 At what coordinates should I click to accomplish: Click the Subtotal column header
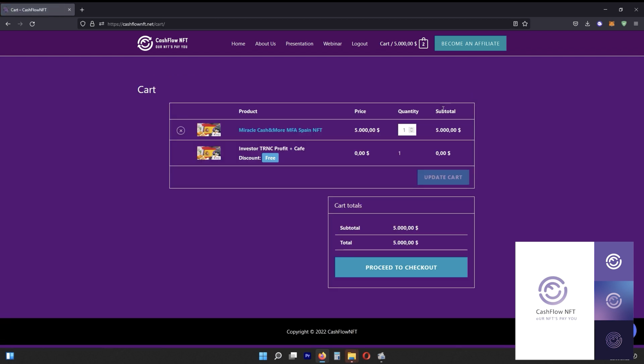(x=445, y=111)
